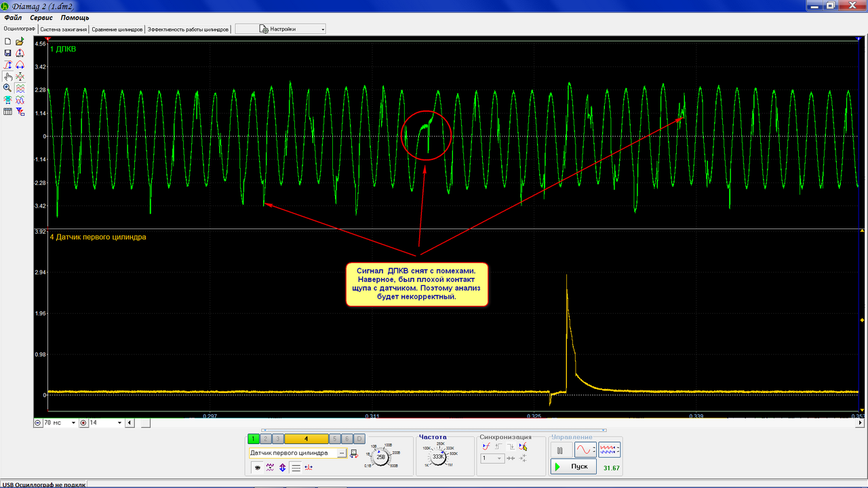Click the red-blue center alignment icon

309,467
